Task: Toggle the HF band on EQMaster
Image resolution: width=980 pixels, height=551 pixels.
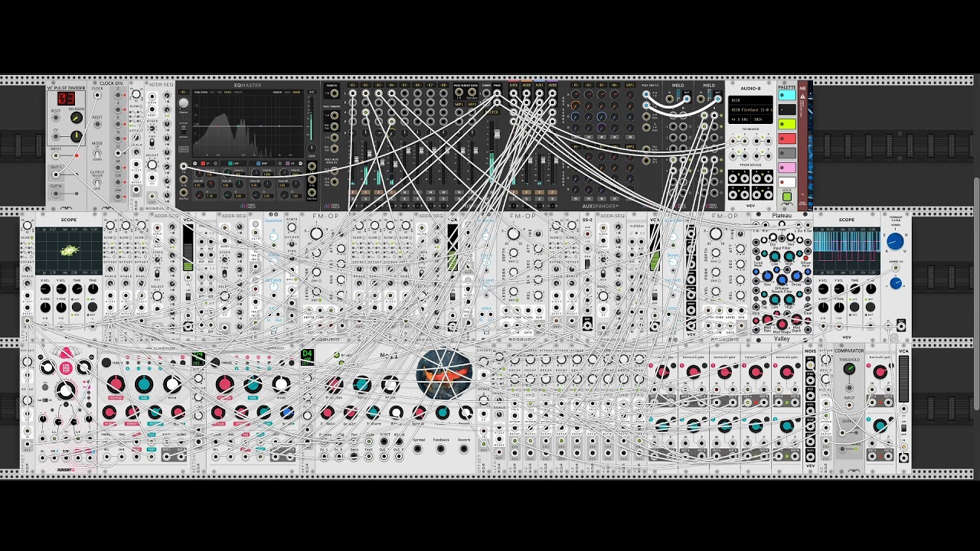Action: tap(288, 163)
